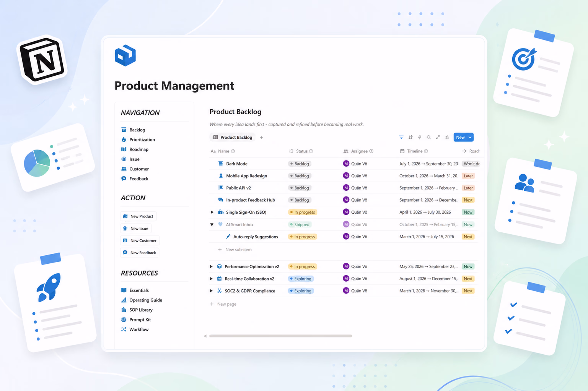Viewport: 588px width, 391px height.
Task: Click the expand full-page arrows icon
Action: click(x=438, y=137)
